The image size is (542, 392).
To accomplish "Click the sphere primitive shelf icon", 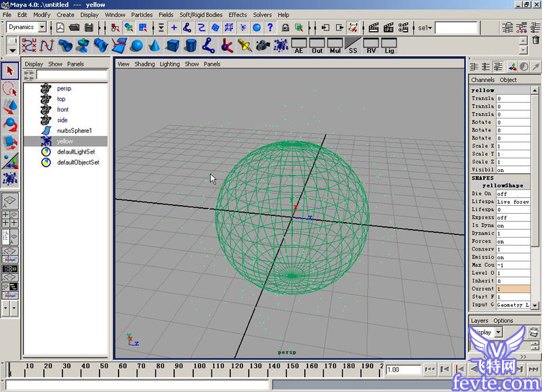I will coord(137,45).
